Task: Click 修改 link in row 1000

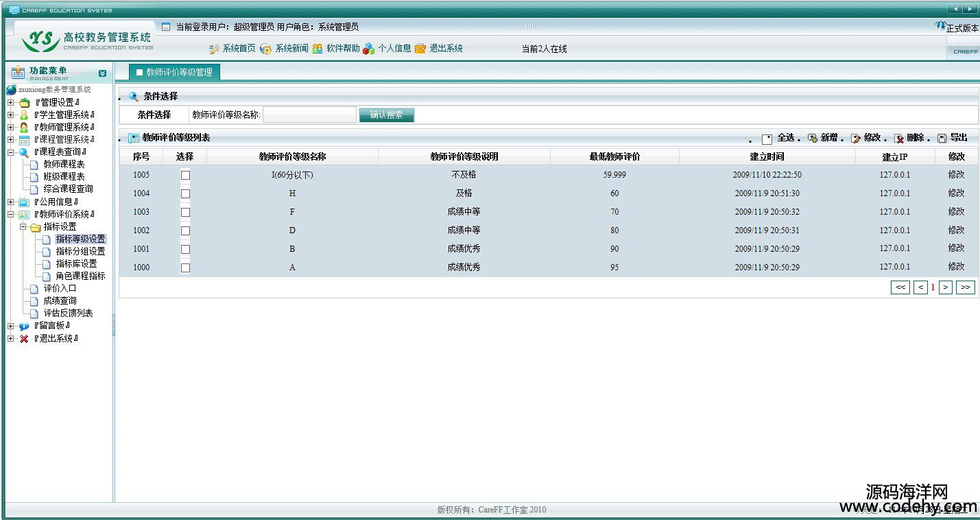Action: pos(956,267)
